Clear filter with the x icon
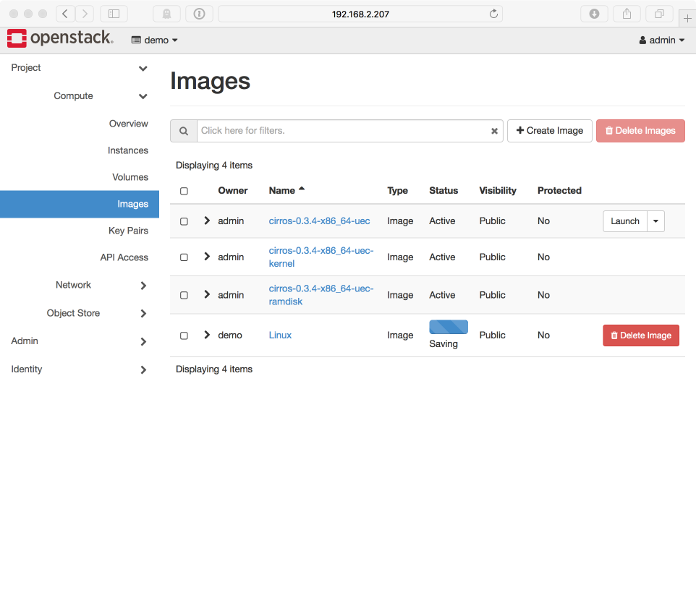 point(495,132)
